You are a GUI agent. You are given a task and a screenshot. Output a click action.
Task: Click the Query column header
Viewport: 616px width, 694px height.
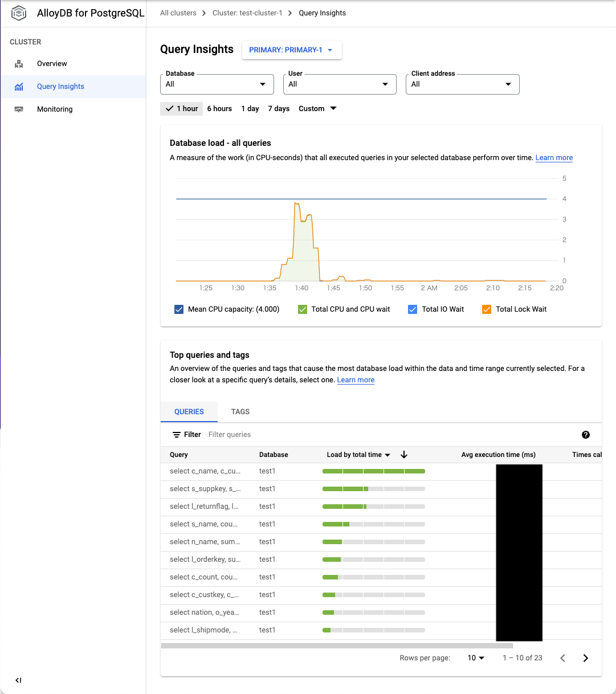[x=179, y=455]
